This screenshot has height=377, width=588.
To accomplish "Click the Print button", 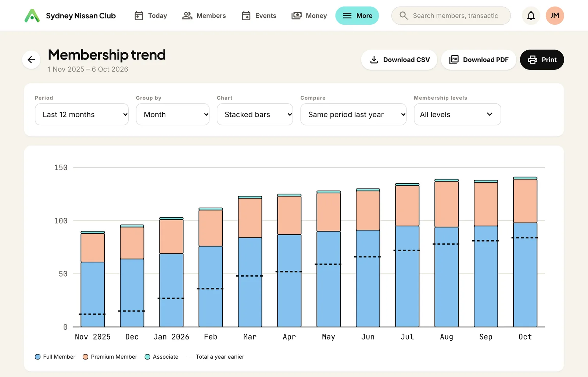I will (x=542, y=60).
